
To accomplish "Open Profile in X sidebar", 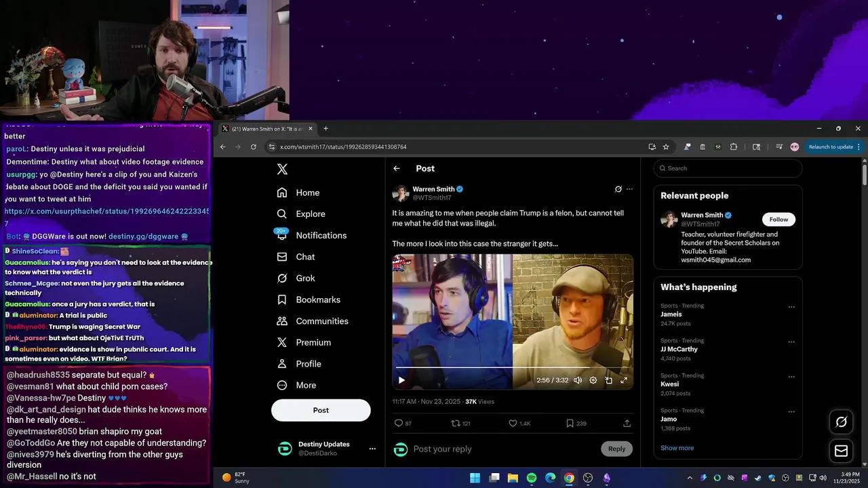I will (x=299, y=364).
